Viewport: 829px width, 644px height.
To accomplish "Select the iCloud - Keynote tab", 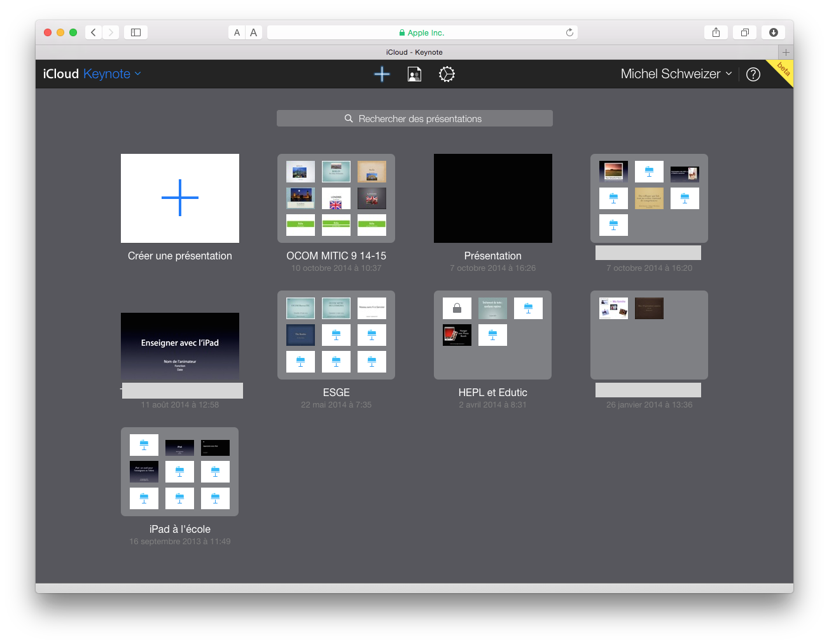I will [x=414, y=52].
